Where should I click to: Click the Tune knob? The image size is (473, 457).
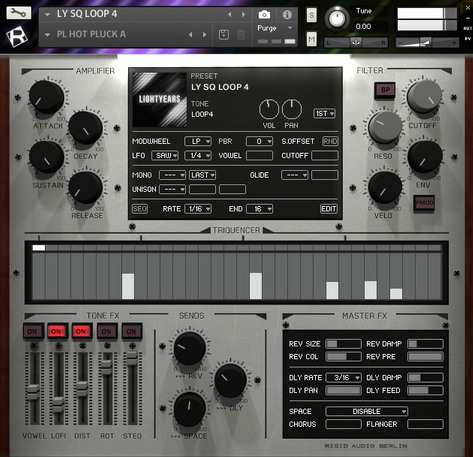coord(337,19)
